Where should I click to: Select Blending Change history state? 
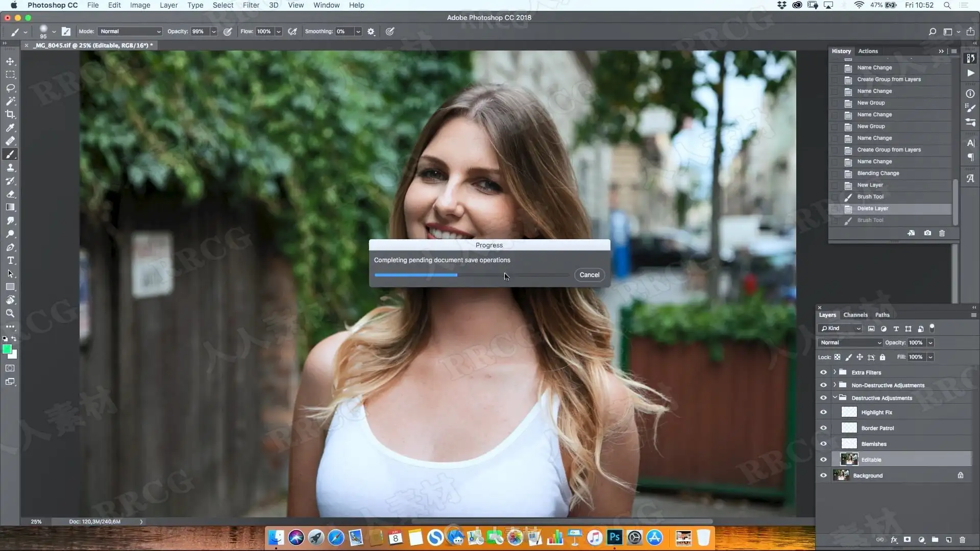point(878,173)
